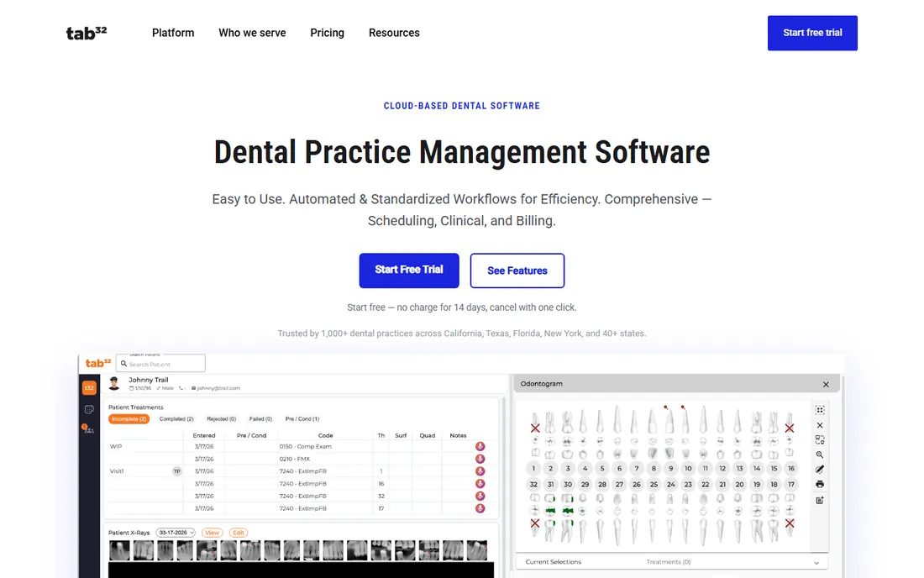Go to the Pricing page
924x578 pixels.
(327, 33)
